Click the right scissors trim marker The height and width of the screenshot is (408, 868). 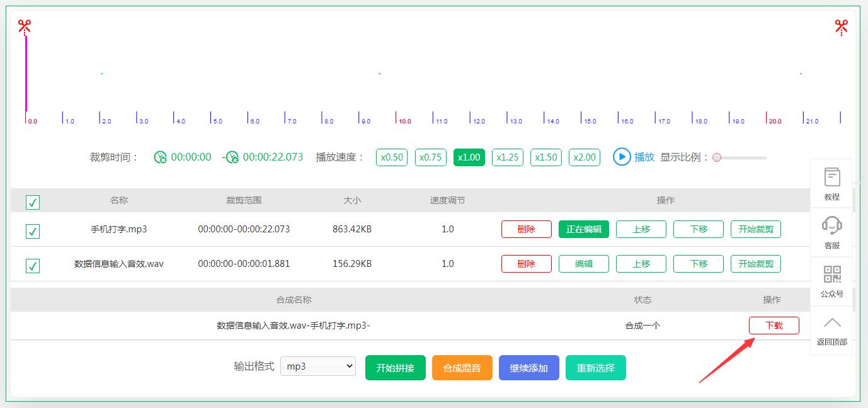click(841, 26)
